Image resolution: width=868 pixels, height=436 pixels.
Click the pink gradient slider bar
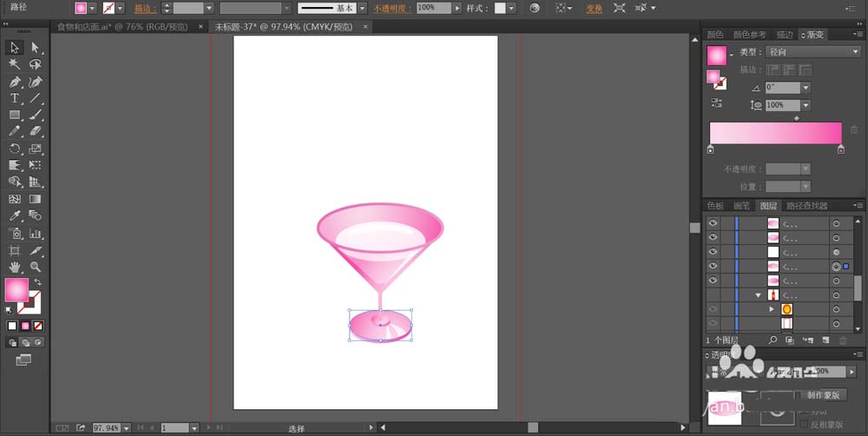tap(775, 134)
